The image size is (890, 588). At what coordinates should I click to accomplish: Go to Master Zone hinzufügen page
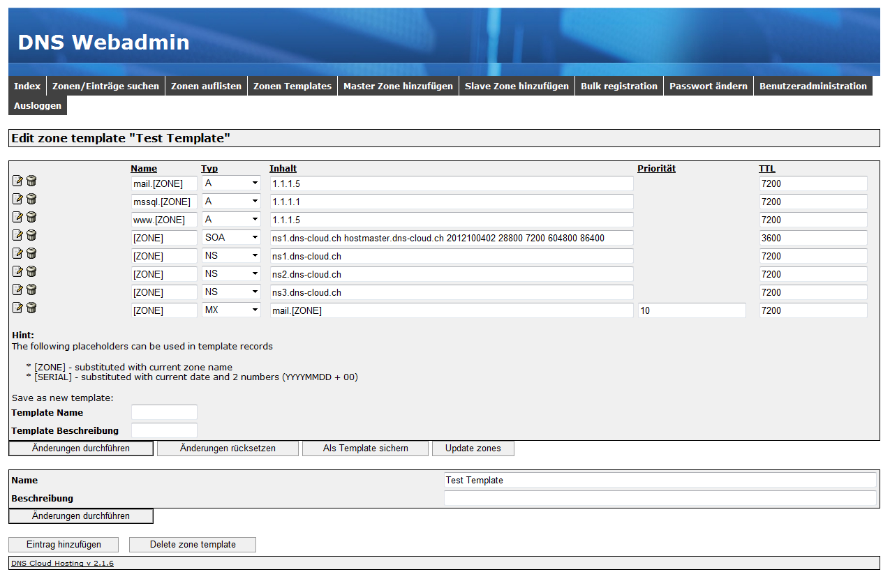(x=398, y=86)
